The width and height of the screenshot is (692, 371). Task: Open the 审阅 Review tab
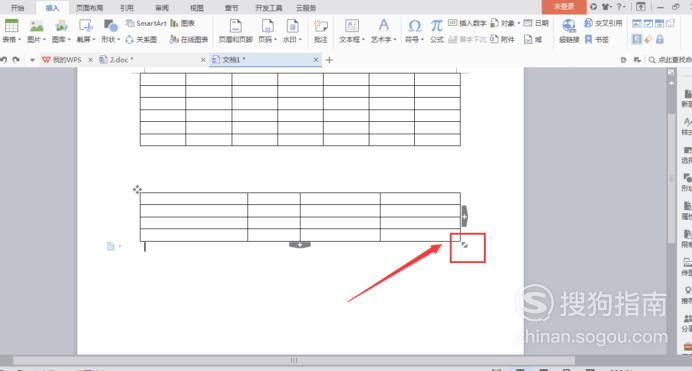[162, 8]
